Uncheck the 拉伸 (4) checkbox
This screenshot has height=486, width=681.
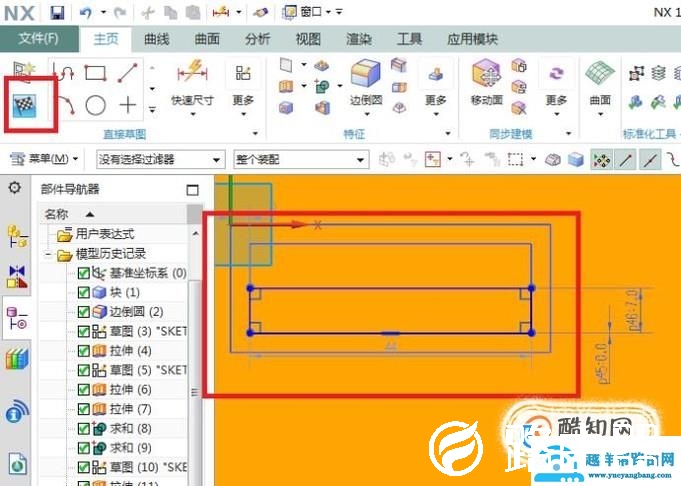pos(83,350)
